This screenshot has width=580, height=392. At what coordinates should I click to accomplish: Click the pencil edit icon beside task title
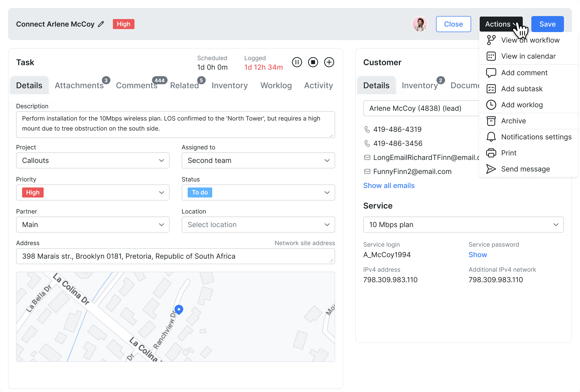pos(101,24)
